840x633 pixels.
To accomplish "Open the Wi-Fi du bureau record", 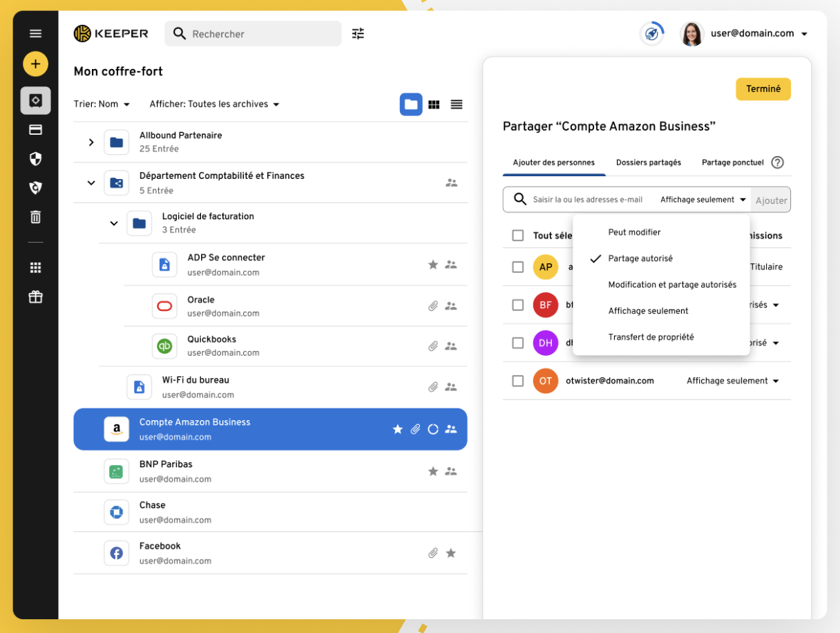I will tap(283, 387).
